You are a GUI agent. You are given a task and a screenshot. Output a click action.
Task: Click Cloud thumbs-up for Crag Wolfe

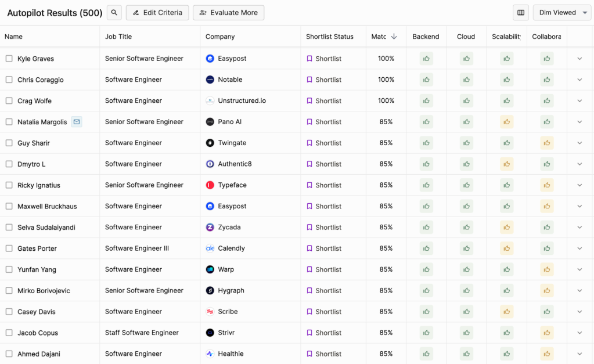(466, 101)
